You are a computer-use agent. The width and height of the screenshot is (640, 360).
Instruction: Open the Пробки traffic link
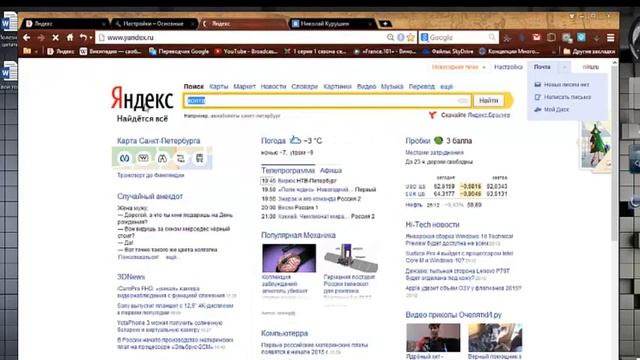click(x=418, y=140)
